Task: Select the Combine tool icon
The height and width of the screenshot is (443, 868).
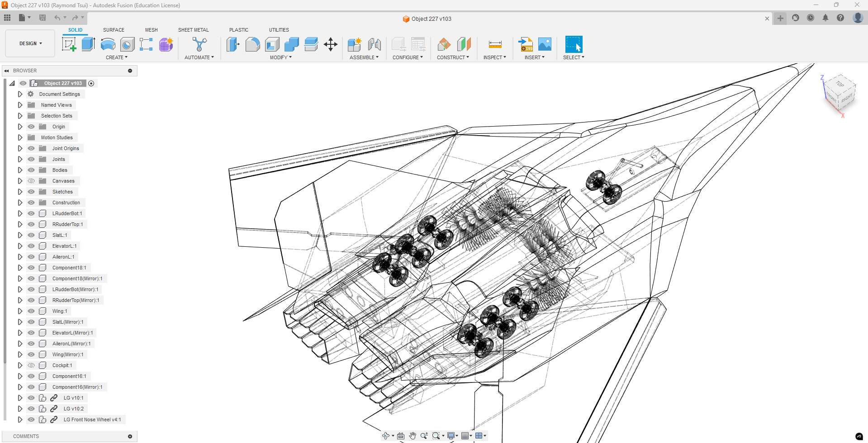Action: pyautogui.click(x=291, y=44)
